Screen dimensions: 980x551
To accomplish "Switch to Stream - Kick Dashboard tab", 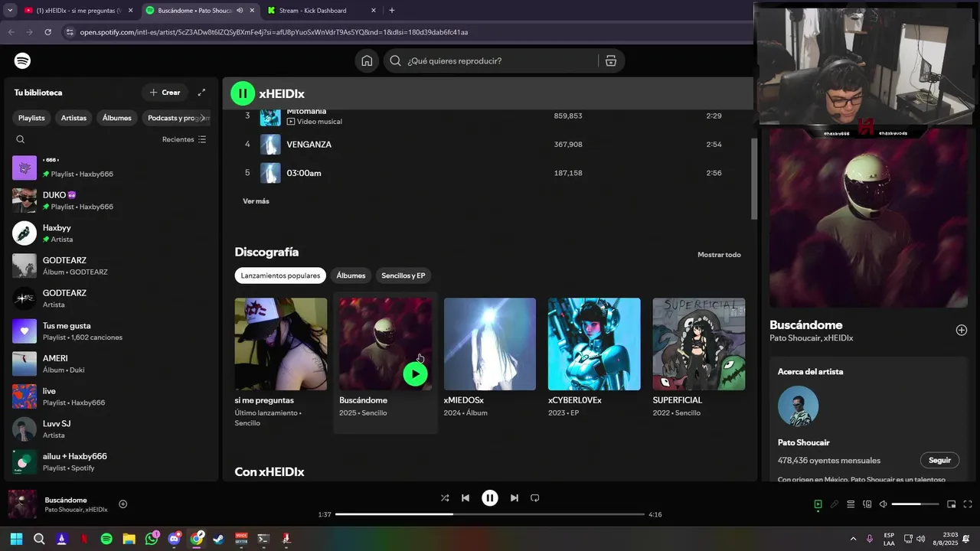I will [322, 11].
